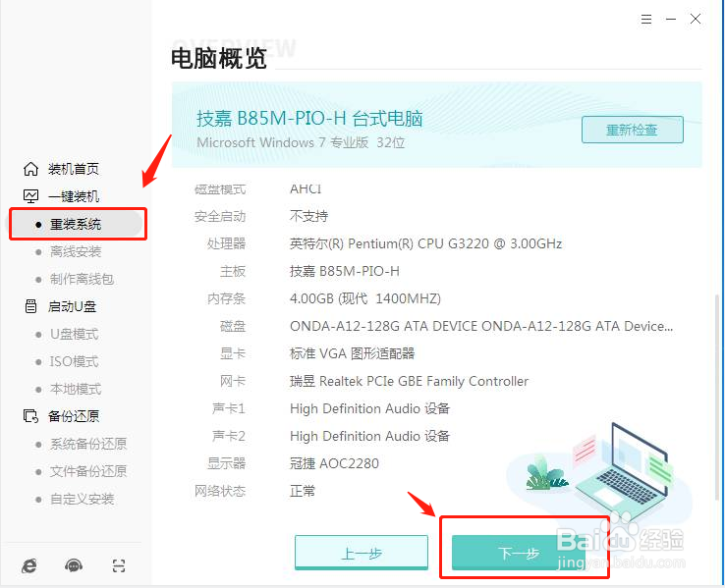Click the monitor value 冠捷 AOC2280
The width and height of the screenshot is (725, 588).
point(334,463)
